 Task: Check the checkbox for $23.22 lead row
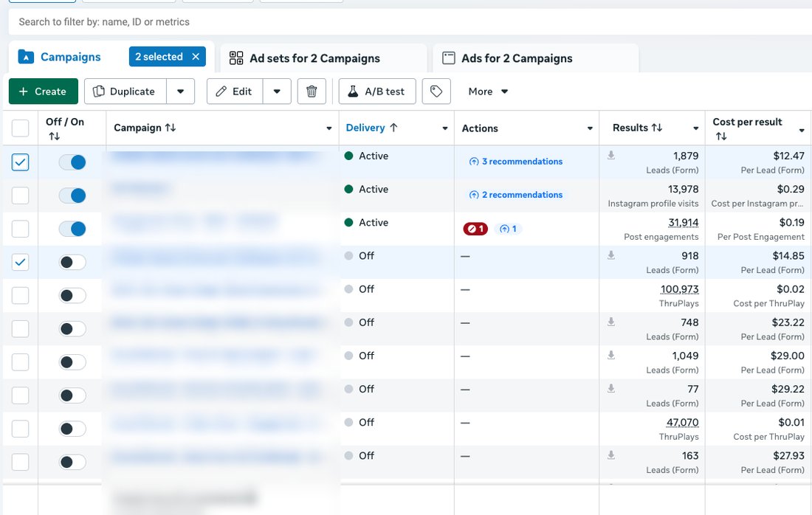(x=20, y=328)
